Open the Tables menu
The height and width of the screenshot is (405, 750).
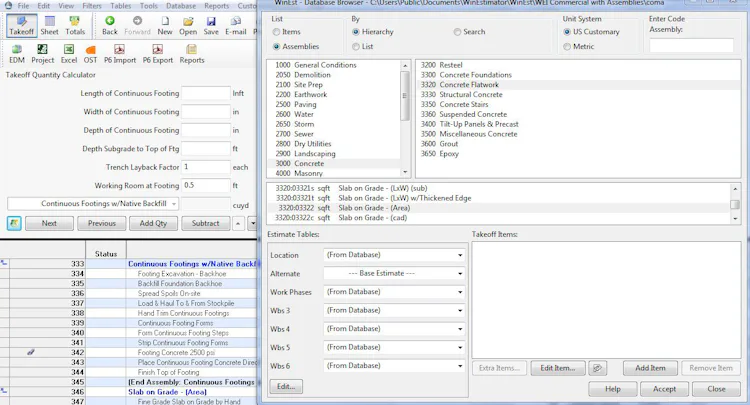[x=121, y=6]
